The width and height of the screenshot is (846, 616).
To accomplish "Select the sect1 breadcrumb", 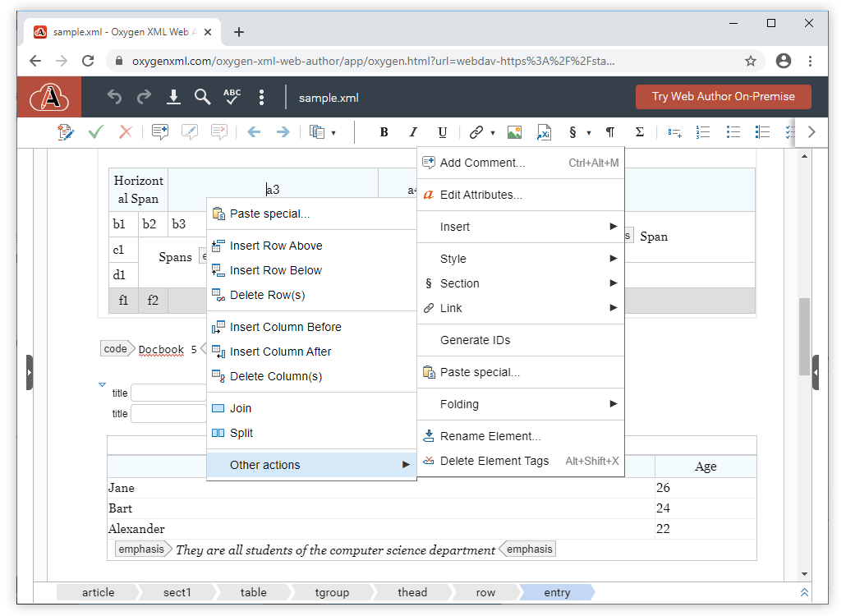I will coord(177,593).
